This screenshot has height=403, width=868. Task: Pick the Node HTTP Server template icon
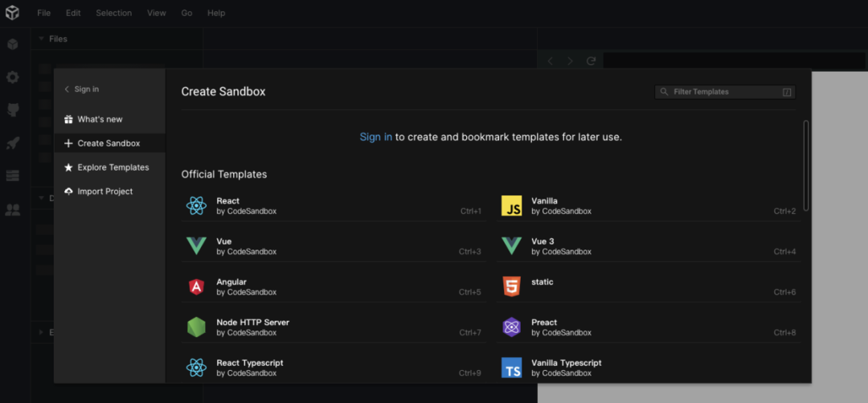coord(196,327)
